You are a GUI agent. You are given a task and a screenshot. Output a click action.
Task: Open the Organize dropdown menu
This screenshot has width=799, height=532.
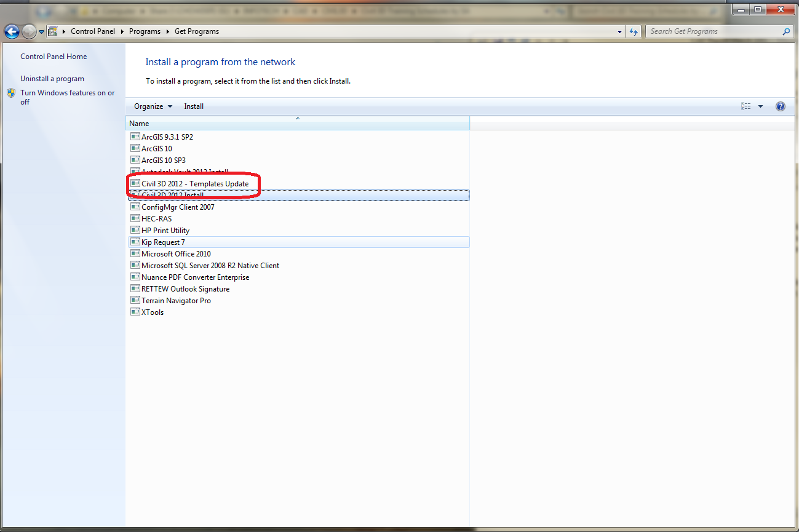click(152, 106)
